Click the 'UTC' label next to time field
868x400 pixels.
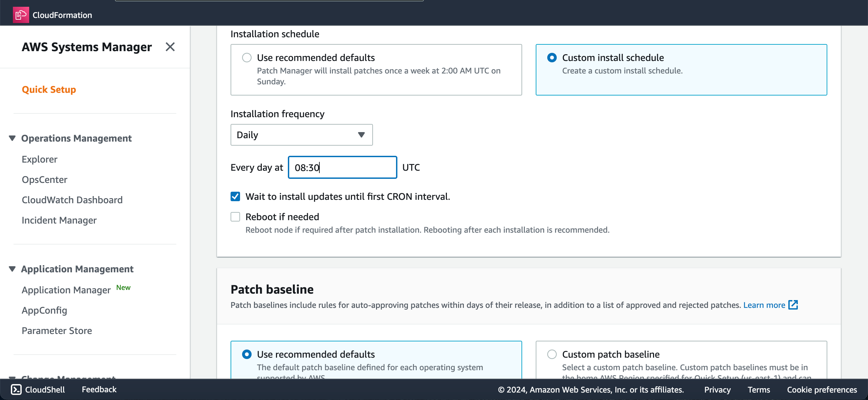[x=411, y=167]
